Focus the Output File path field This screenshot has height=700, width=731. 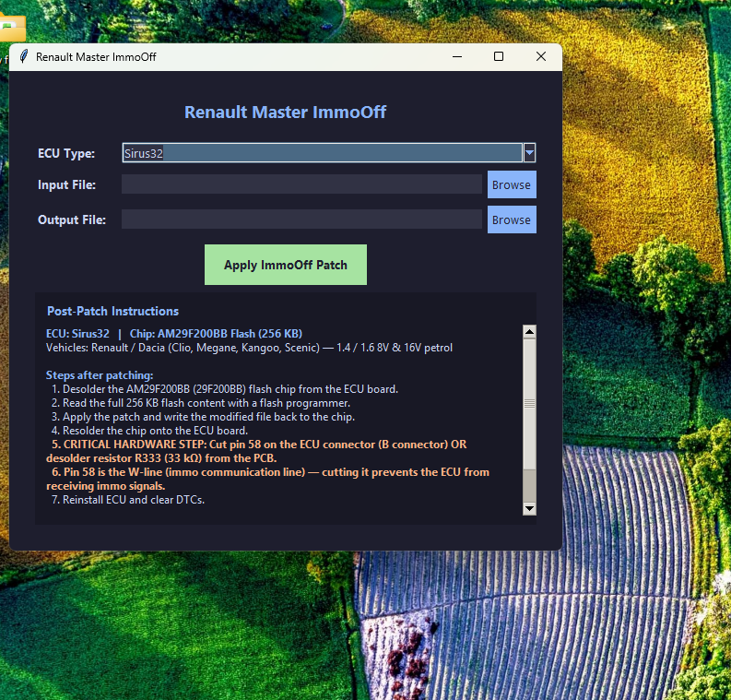pos(301,219)
